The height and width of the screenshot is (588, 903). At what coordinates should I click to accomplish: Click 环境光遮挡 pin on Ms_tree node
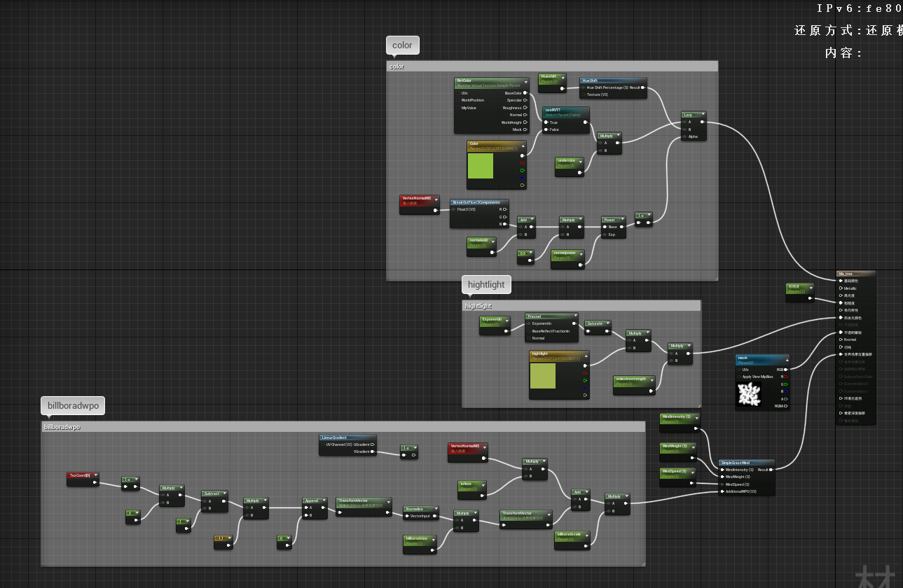(841, 398)
